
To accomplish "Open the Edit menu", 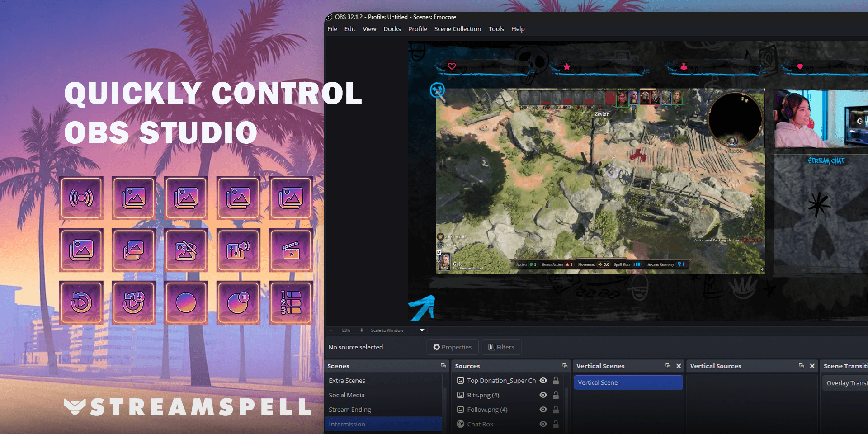I will 350,29.
